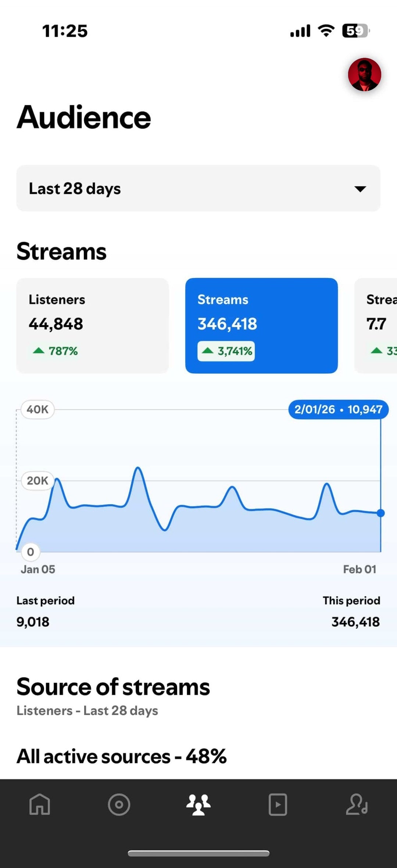Open the Video play tab icon

click(278, 804)
